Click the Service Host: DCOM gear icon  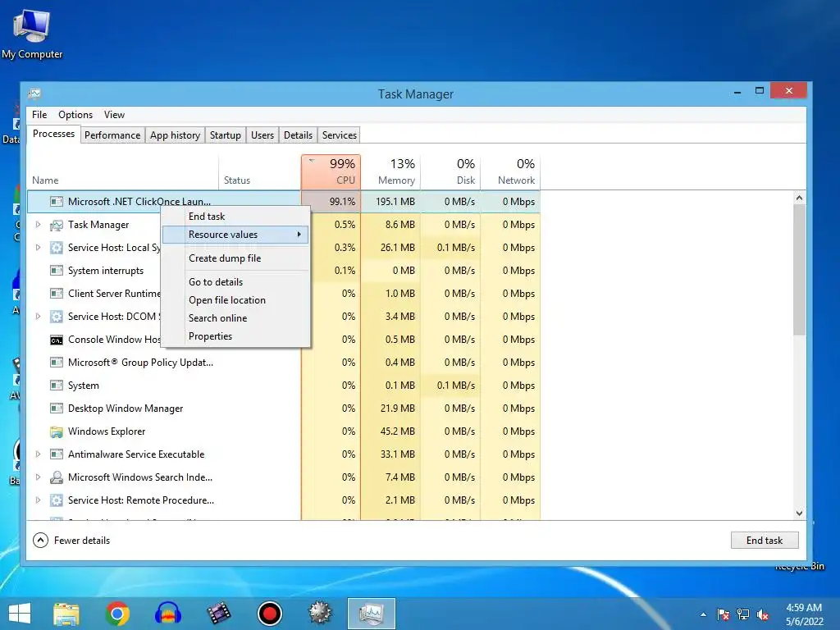(57, 317)
